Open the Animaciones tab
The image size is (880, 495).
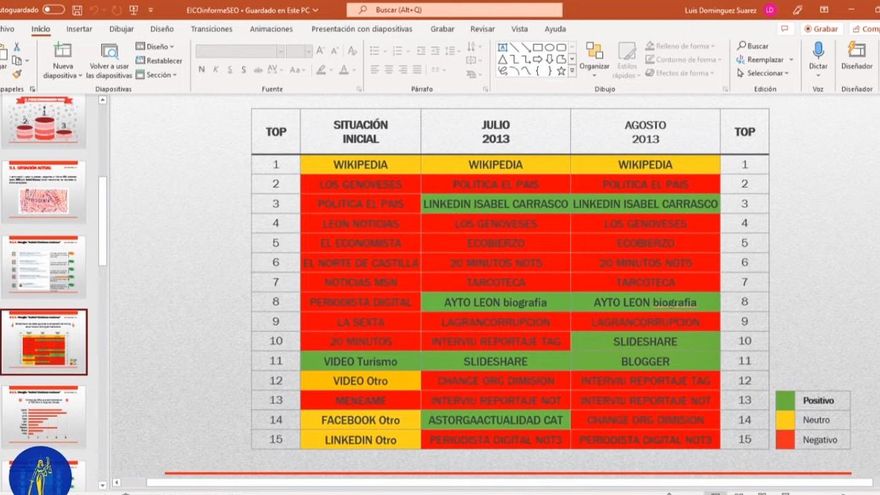coord(271,29)
